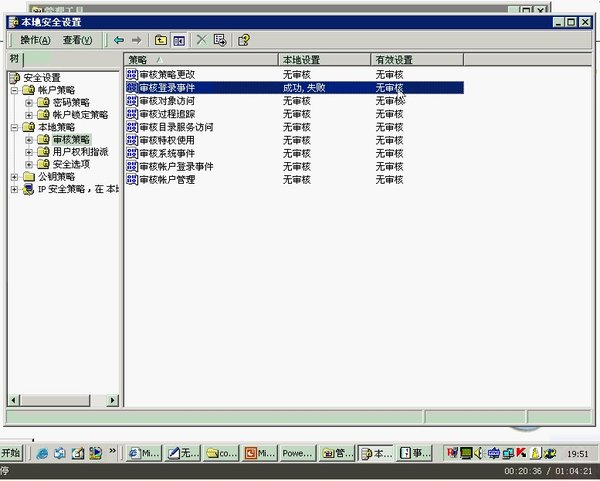Expand the IP 安全策略 tree node
This screenshot has width=600, height=481.
(14, 189)
